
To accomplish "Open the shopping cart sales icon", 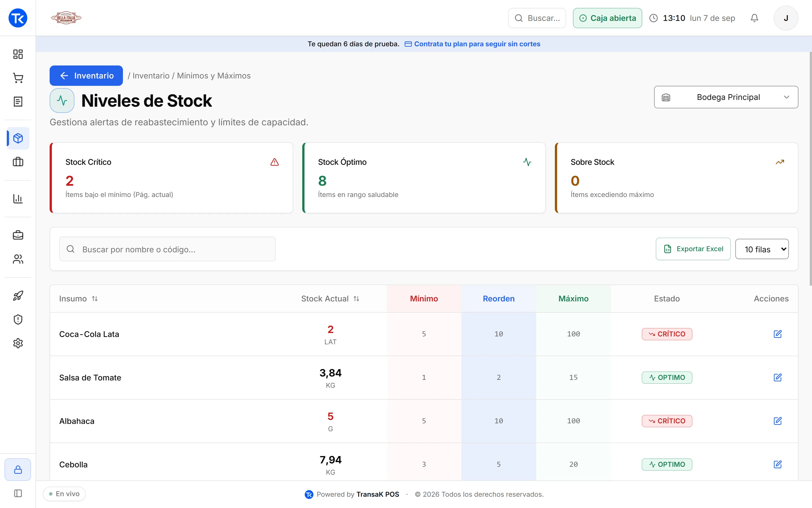I will 18,78.
